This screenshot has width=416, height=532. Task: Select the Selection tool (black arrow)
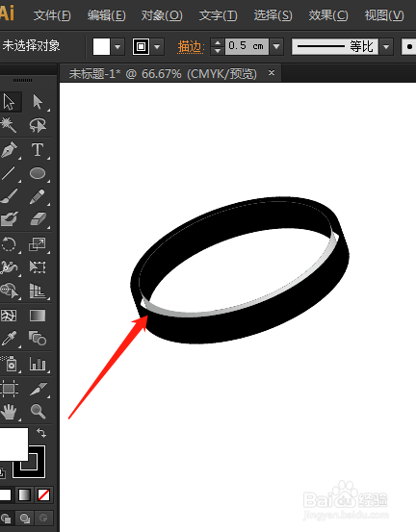pyautogui.click(x=9, y=101)
